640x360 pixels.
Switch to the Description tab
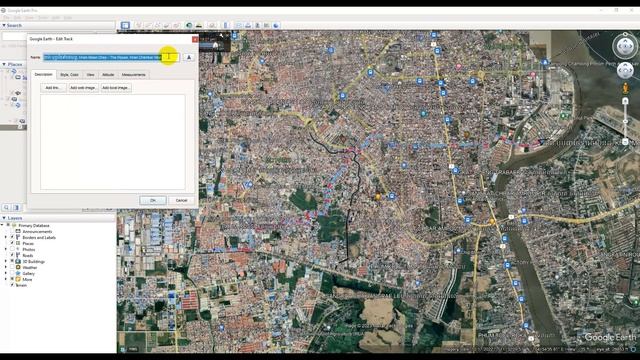coord(43,75)
